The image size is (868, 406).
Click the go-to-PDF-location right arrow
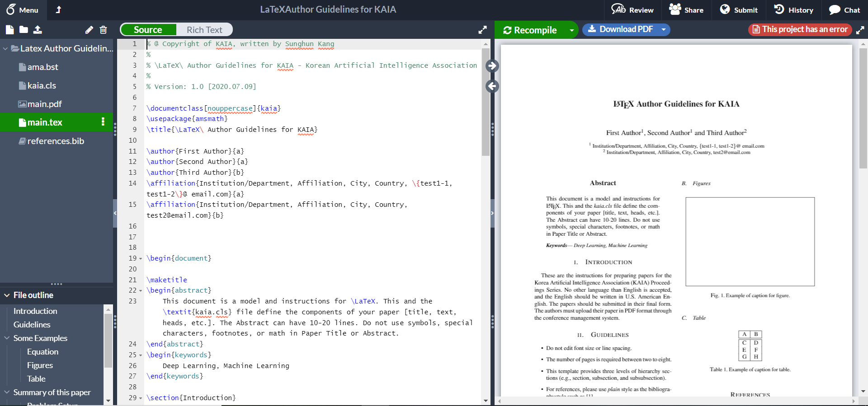(492, 66)
